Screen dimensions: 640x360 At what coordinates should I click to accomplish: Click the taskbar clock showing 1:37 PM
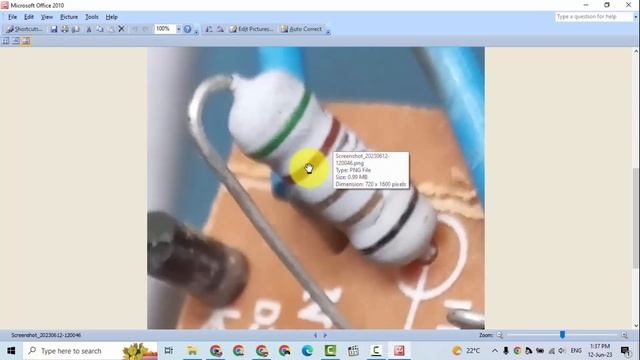pyautogui.click(x=600, y=351)
